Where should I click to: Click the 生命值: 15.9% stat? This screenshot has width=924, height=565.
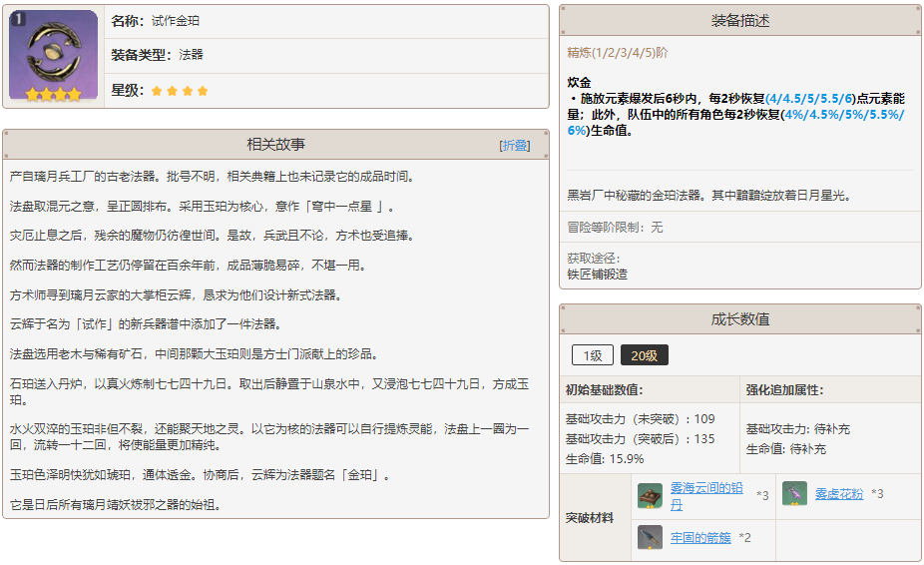[x=605, y=459]
